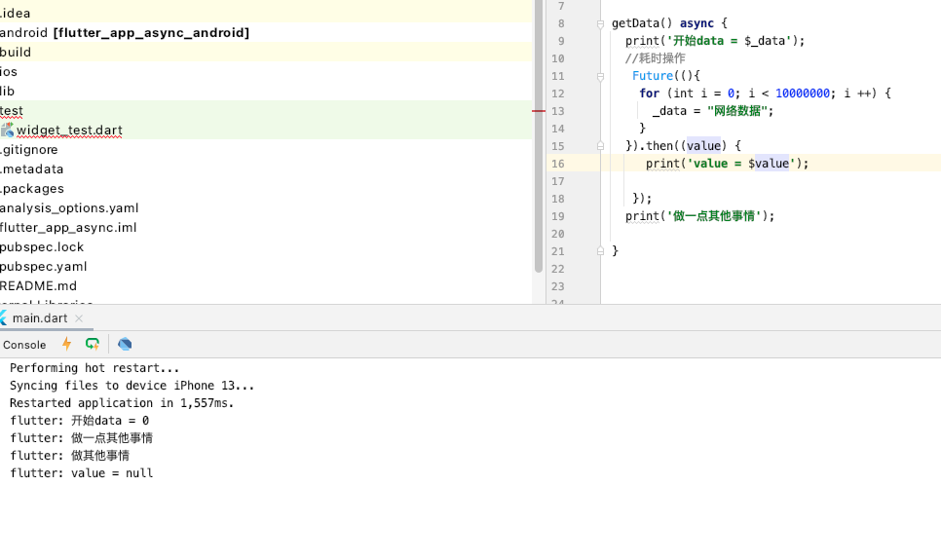Click the Flutter icon on main.dart run tab
This screenshot has width=941, height=560.
[3, 318]
